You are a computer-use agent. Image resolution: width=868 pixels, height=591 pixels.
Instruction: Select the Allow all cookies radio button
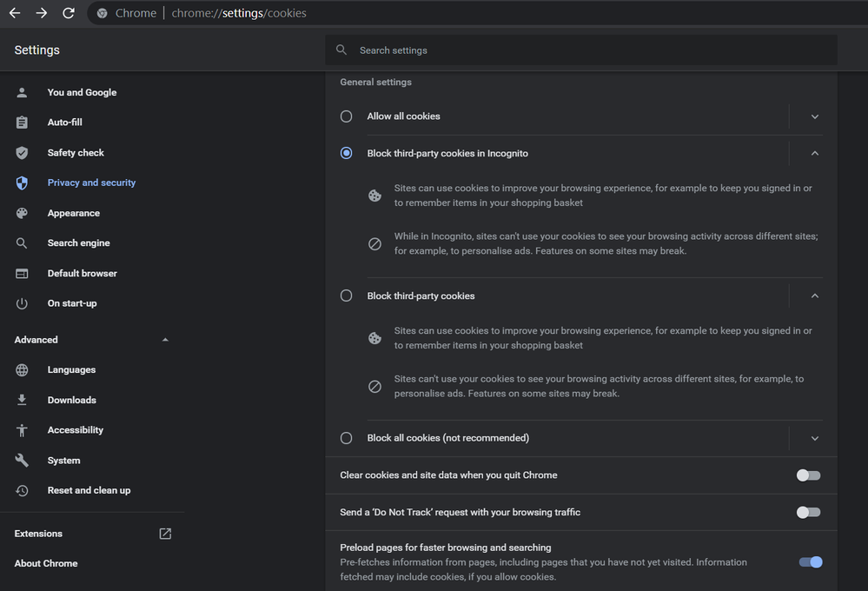pos(347,116)
